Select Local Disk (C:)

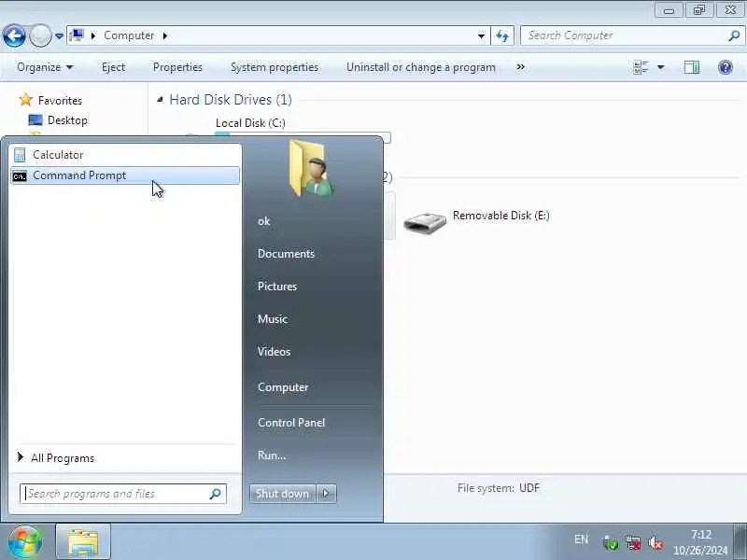[250, 123]
